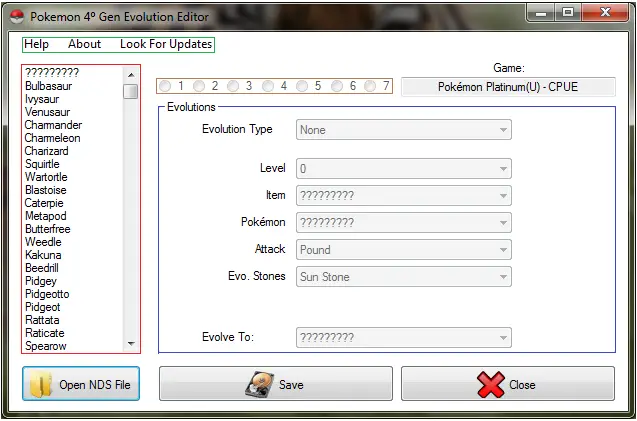Select Beedrill in the list
The width and height of the screenshot is (637, 421).
[42, 268]
